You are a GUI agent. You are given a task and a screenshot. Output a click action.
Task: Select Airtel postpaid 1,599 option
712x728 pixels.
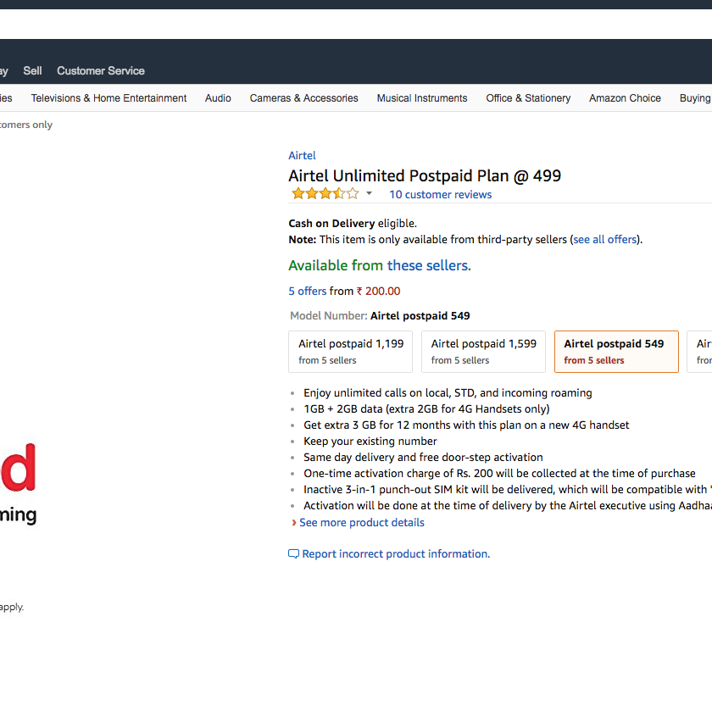[483, 352]
